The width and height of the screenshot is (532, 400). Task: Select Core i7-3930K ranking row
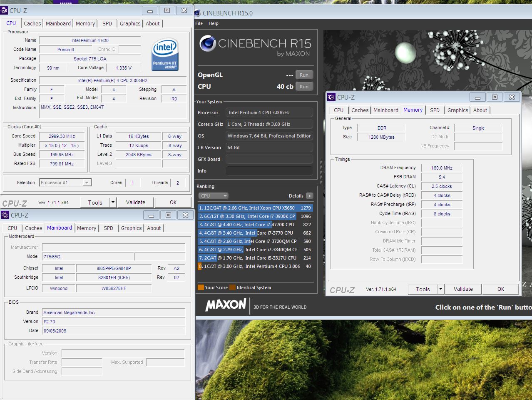[255, 216]
